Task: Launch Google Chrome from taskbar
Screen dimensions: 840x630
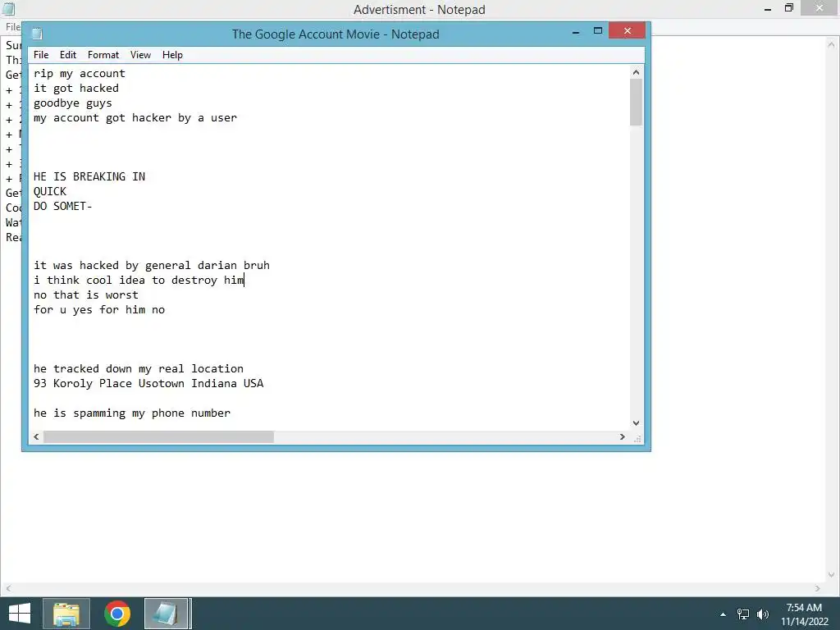Action: pyautogui.click(x=116, y=614)
